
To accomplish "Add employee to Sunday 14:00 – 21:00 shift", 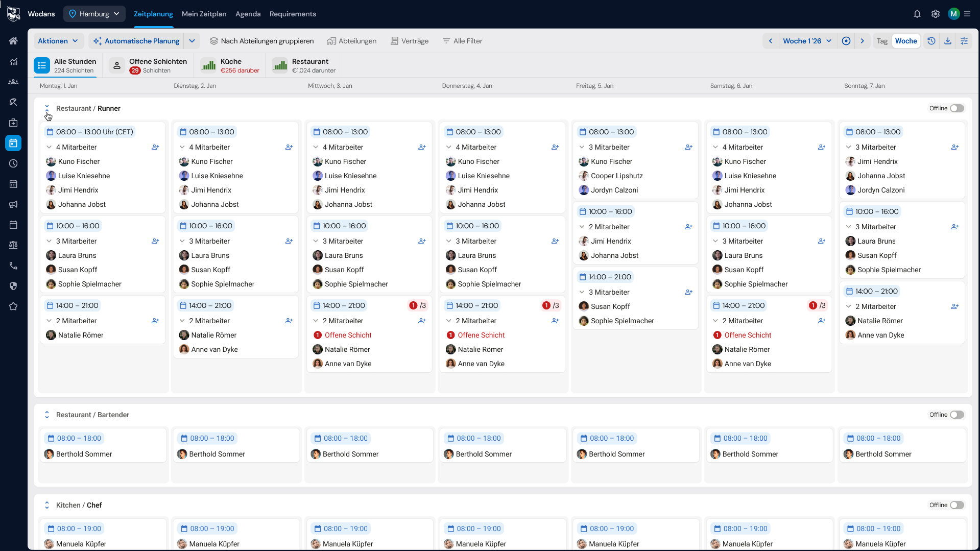I will [954, 306].
